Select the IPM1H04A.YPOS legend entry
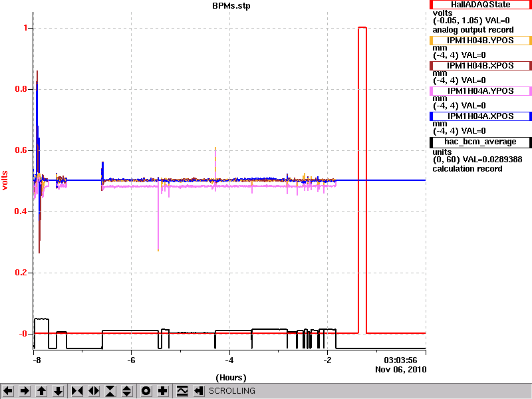Viewport: 532px width, 399px height. tap(480, 91)
